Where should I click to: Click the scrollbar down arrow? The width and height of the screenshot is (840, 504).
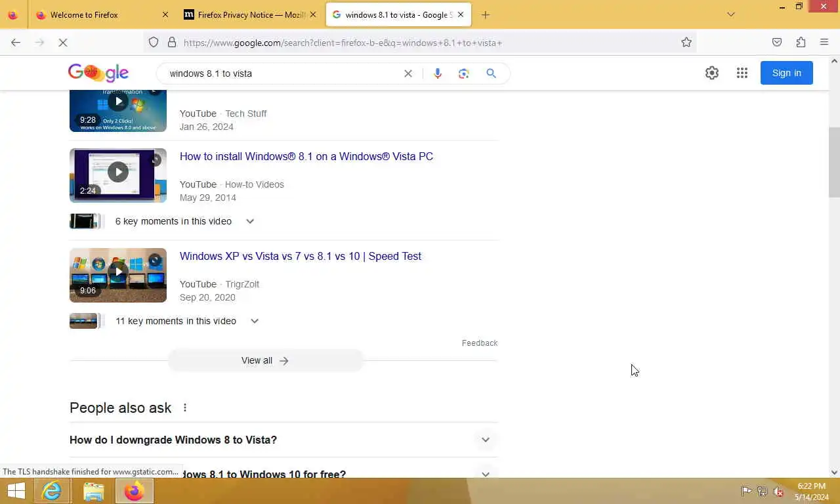tap(834, 472)
